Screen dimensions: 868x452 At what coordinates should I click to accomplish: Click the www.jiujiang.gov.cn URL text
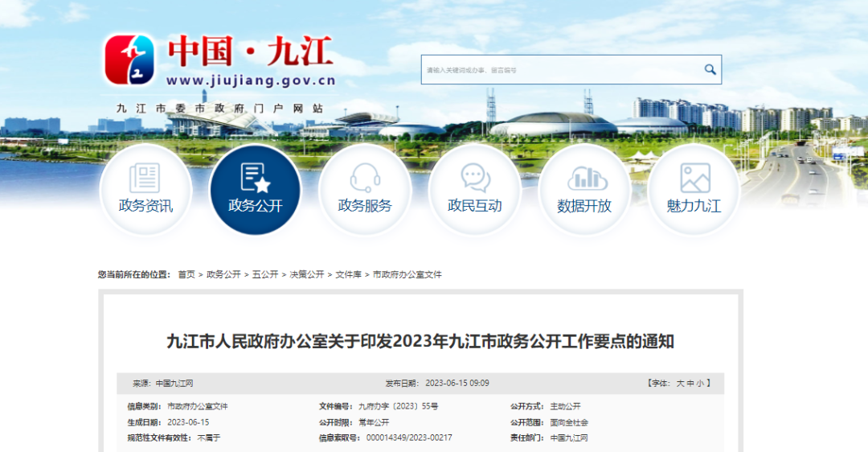click(252, 80)
